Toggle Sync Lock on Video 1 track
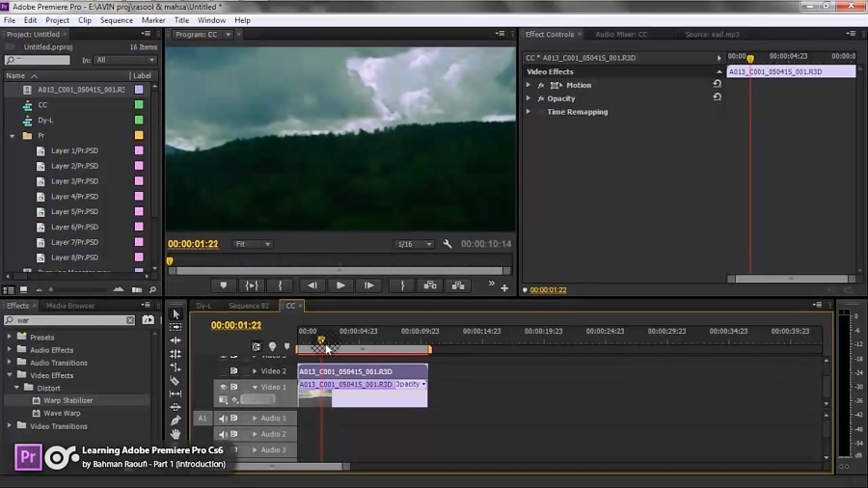868x488 pixels. pos(234,387)
